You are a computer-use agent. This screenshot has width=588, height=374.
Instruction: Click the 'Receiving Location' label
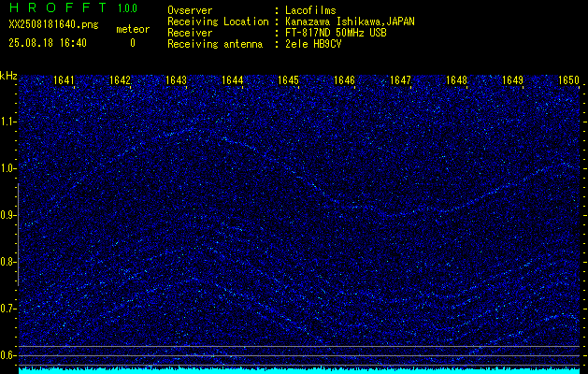218,22
